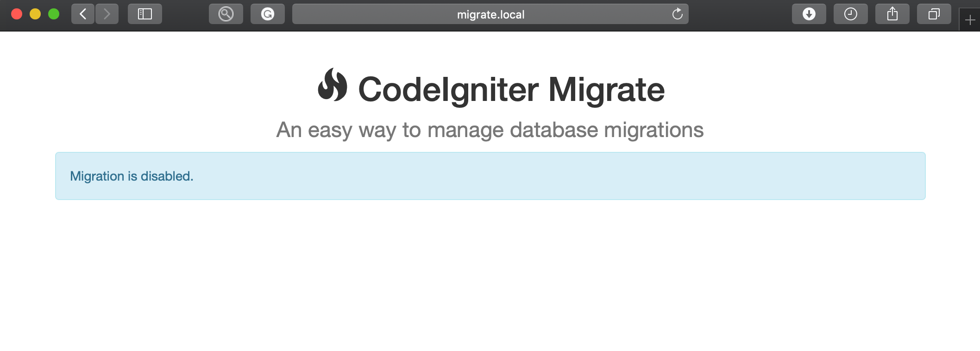Click the Share icon
The image size is (980, 351).
click(x=892, y=14)
